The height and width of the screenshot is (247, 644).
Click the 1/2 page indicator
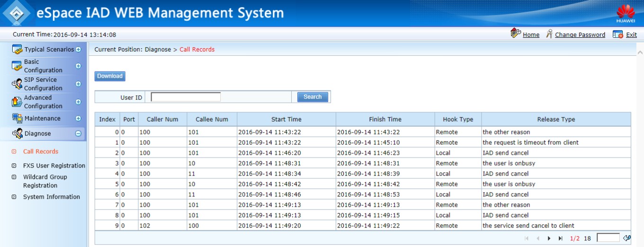coord(575,238)
